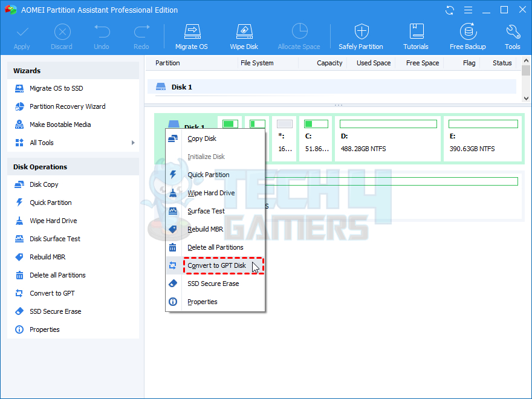Select Surface Test in the context menu
The height and width of the screenshot is (399, 532).
tap(215, 211)
